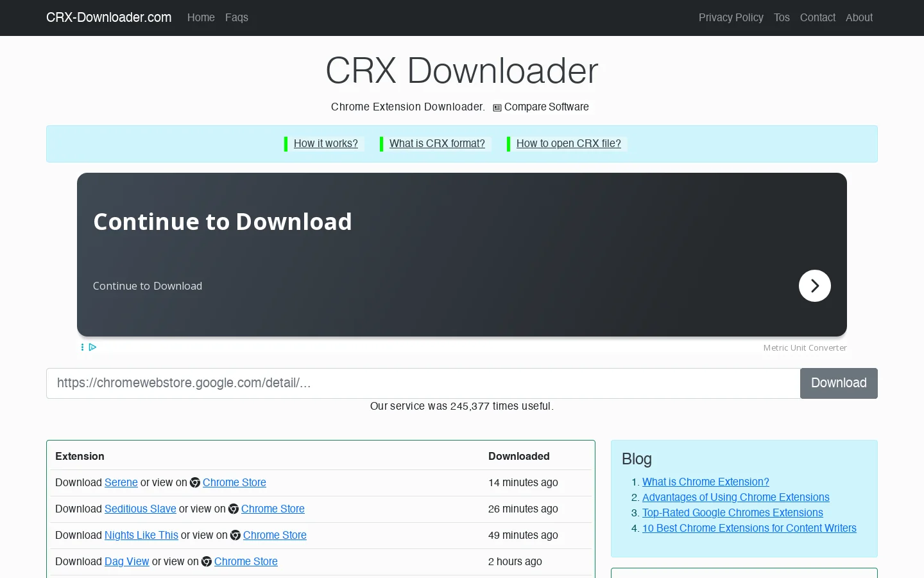View Dag View on Chrome Store
924x578 pixels.
(246, 561)
